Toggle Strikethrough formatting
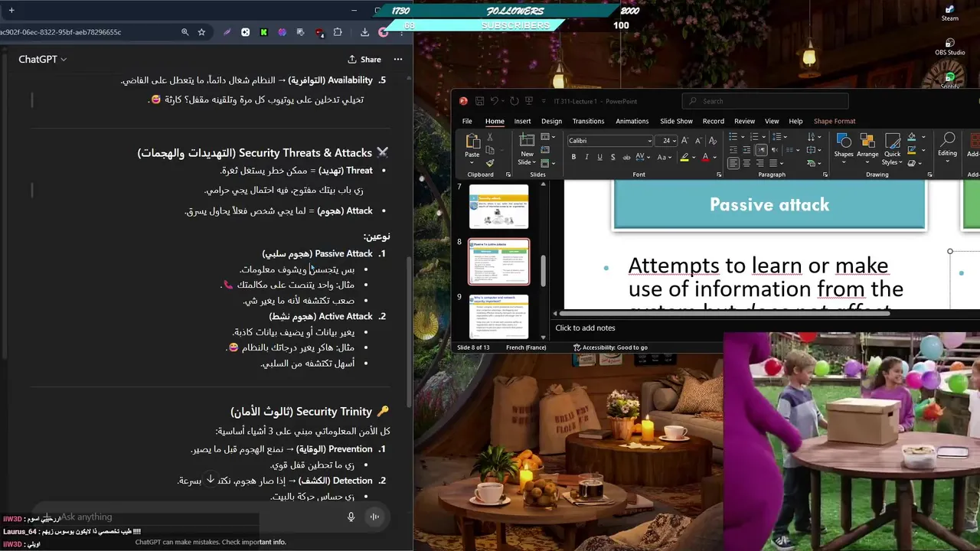Screen dimensions: 980x551 point(626,158)
